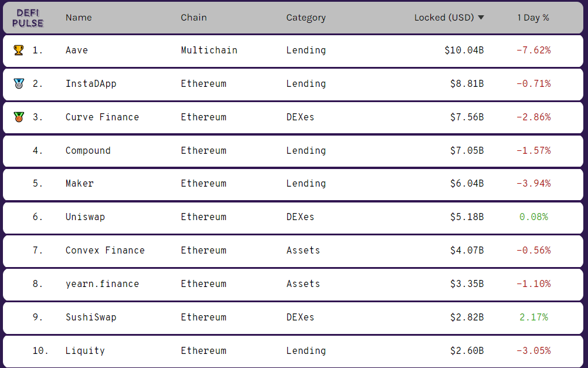
Task: Click the Liquity row $2.60B value
Action: [467, 350]
